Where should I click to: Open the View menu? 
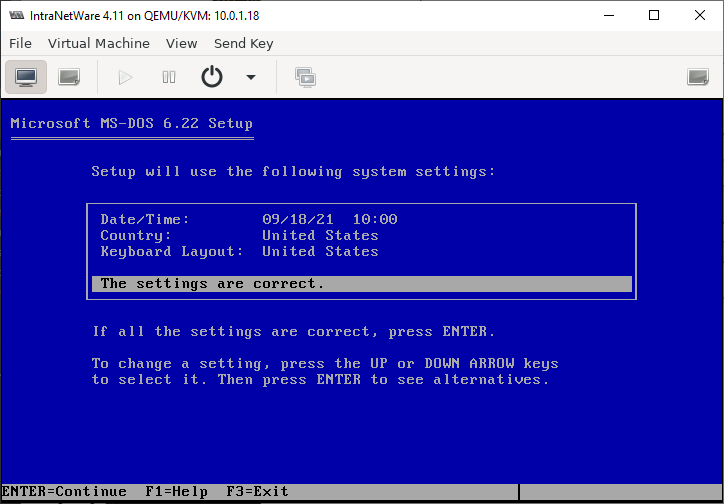(x=181, y=43)
